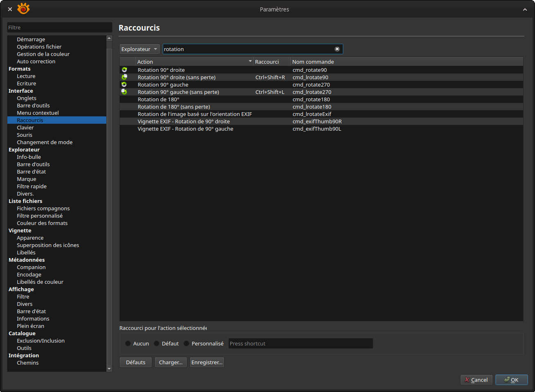Open the Explorateur mode dropdown
535x392 pixels.
point(139,49)
